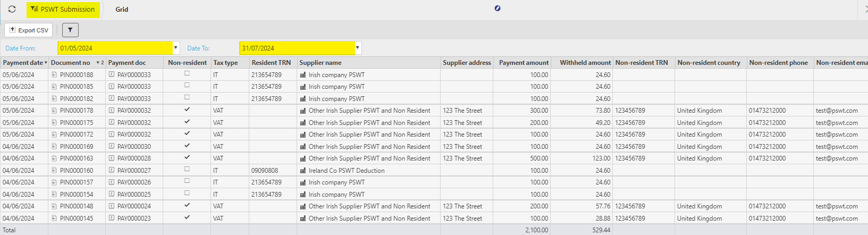This screenshot has width=868, height=235.
Task: Click the Export CSV button
Action: click(x=29, y=30)
